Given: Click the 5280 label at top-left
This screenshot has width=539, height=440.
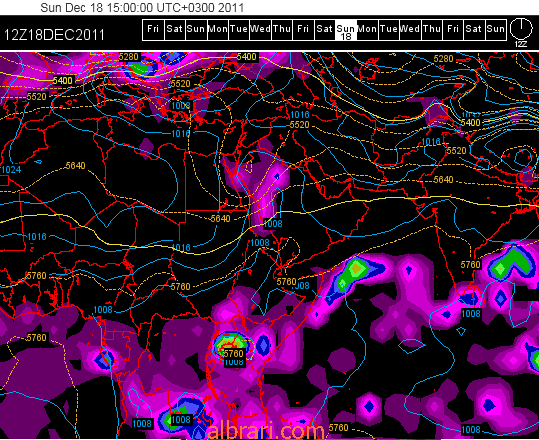Looking at the screenshot, I should pyautogui.click(x=129, y=57).
